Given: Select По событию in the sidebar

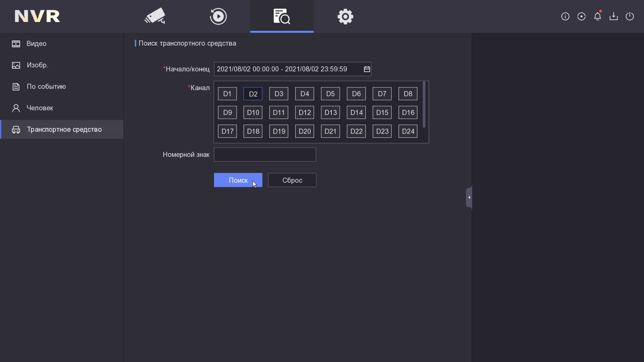Looking at the screenshot, I should point(46,86).
